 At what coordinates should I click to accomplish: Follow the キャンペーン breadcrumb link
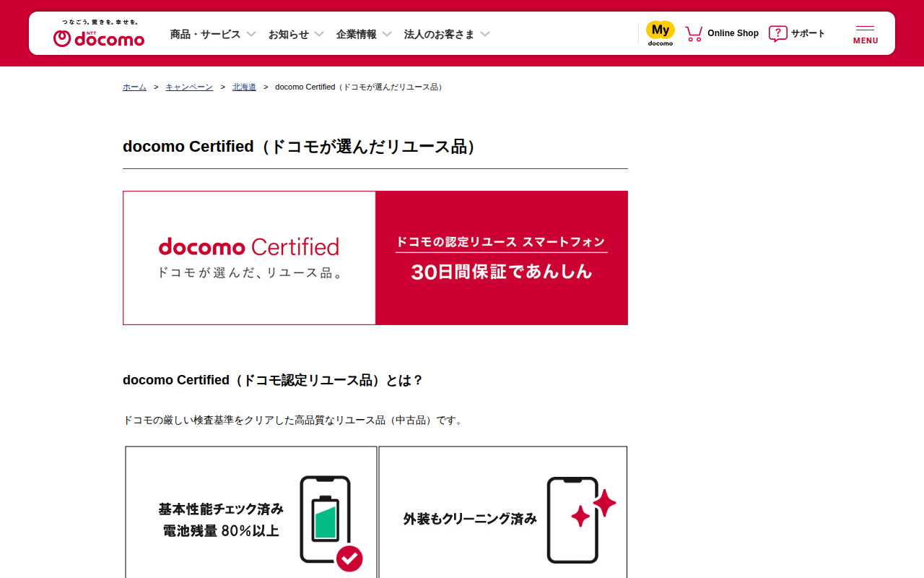coord(189,87)
